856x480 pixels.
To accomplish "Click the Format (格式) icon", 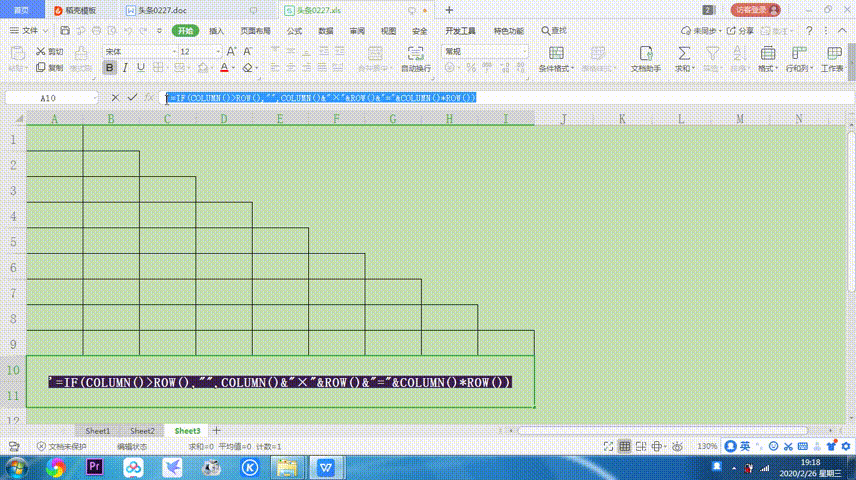I will click(x=768, y=53).
